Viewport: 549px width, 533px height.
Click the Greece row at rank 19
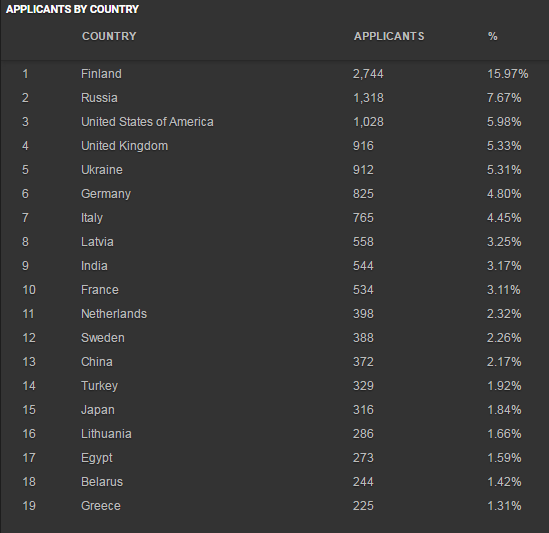(x=274, y=506)
